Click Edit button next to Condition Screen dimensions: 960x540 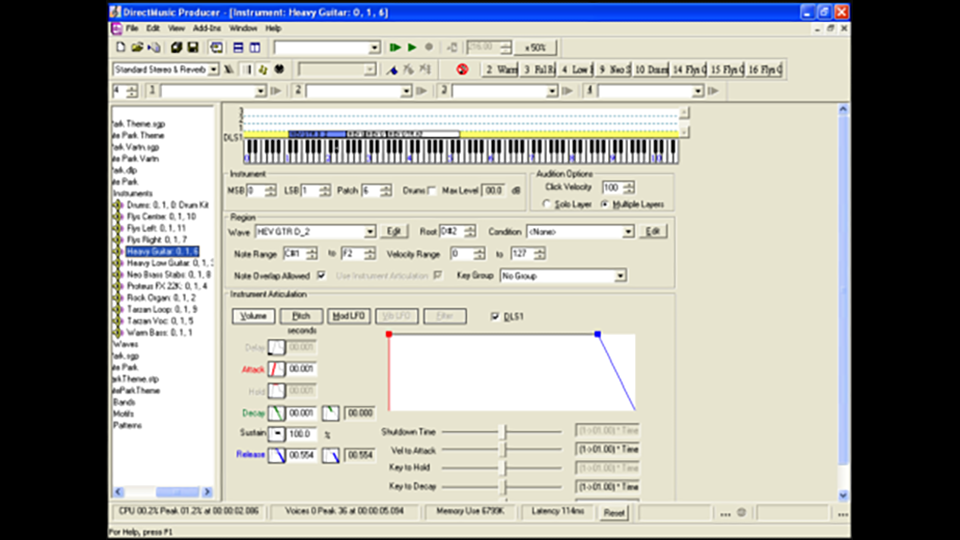[653, 231]
